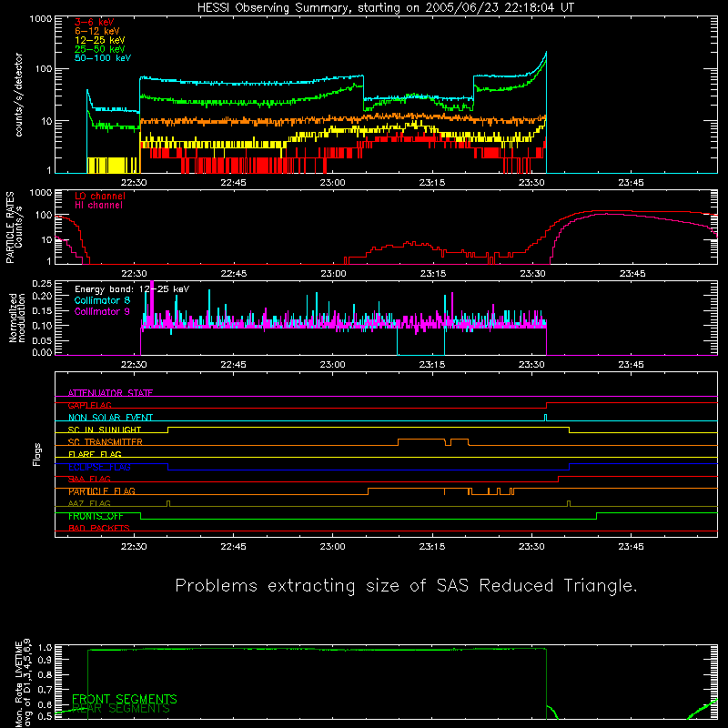The image size is (728, 728).
Task: Click the 0.7 tick on livetime axis
Action: 45,690
